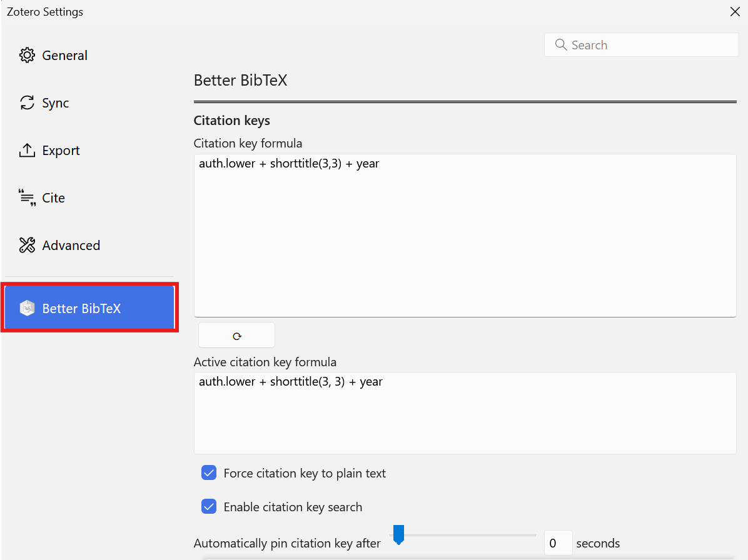The width and height of the screenshot is (748, 560).
Task: Click the seconds number field
Action: (x=558, y=543)
